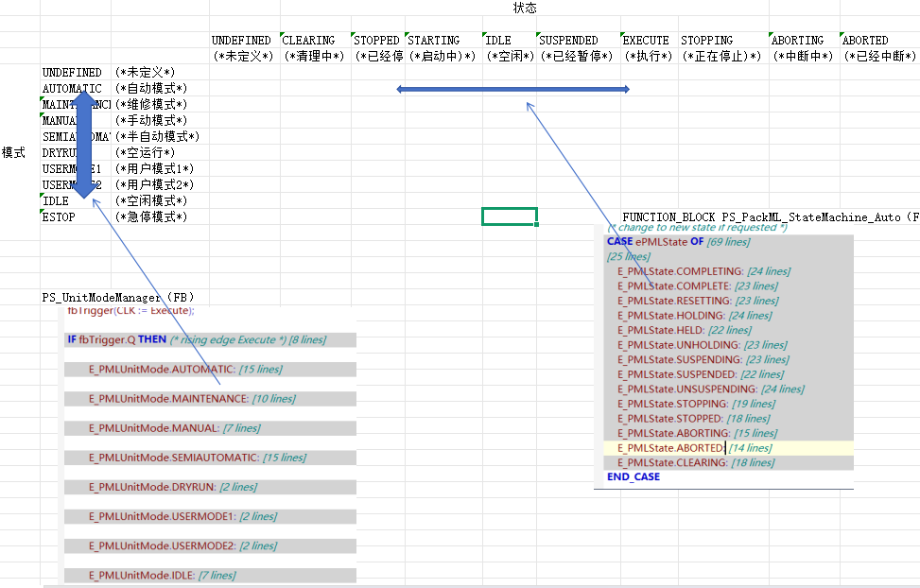Select the (*已经暂停*) cell
The image size is (920, 588).
(579, 57)
